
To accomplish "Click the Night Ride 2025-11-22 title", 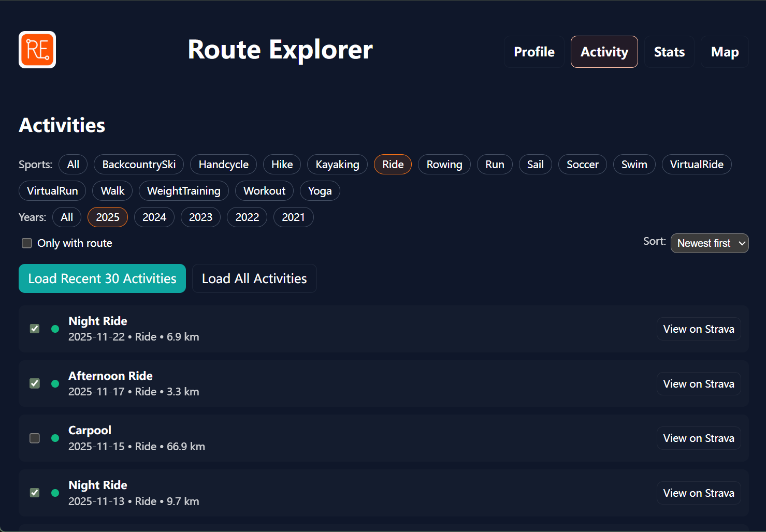I will [98, 321].
